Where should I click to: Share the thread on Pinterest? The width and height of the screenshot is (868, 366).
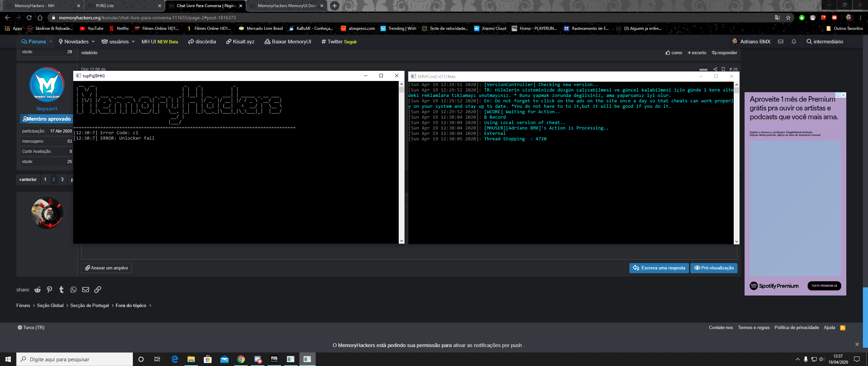tap(50, 290)
